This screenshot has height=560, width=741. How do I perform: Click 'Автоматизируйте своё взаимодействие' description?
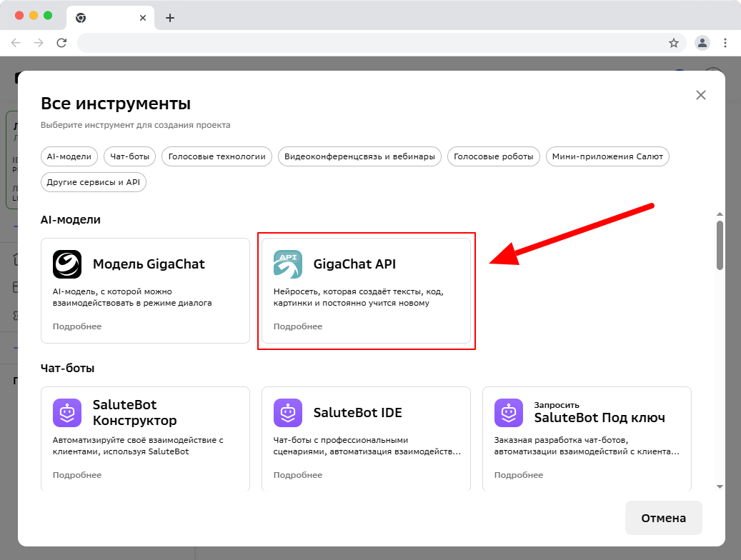pos(138,446)
